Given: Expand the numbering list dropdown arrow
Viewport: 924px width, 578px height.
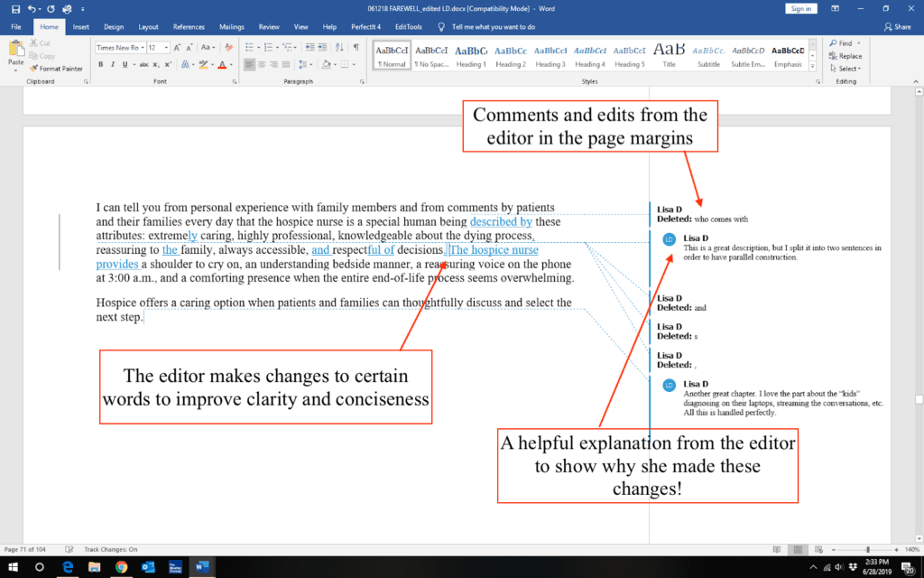Looking at the screenshot, I should 277,47.
